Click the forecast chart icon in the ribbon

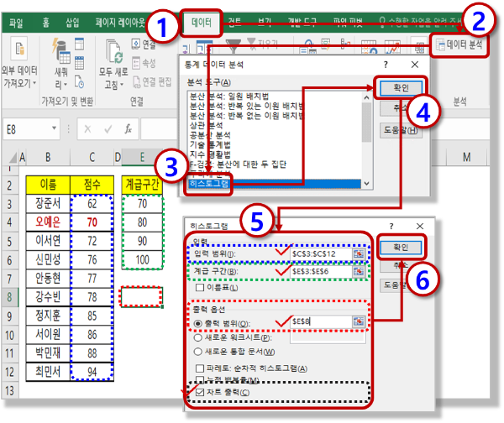point(393,47)
